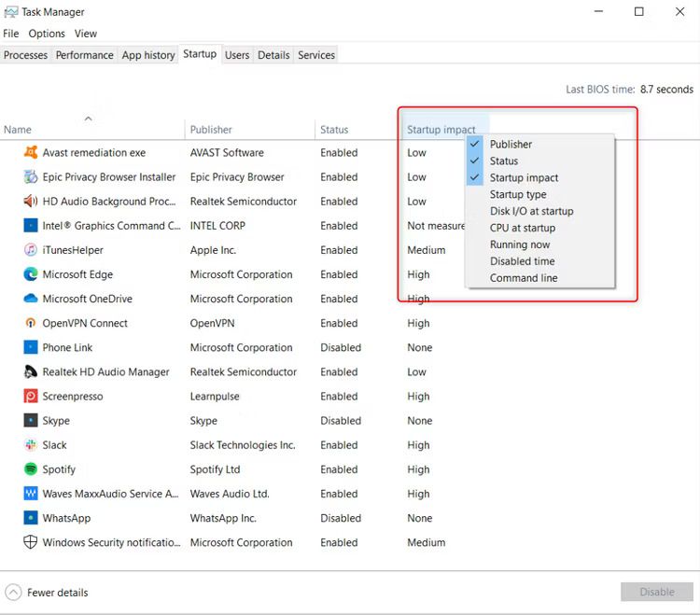Switch to the Performance tab
Screen dimensions: 700x615
(x=84, y=55)
